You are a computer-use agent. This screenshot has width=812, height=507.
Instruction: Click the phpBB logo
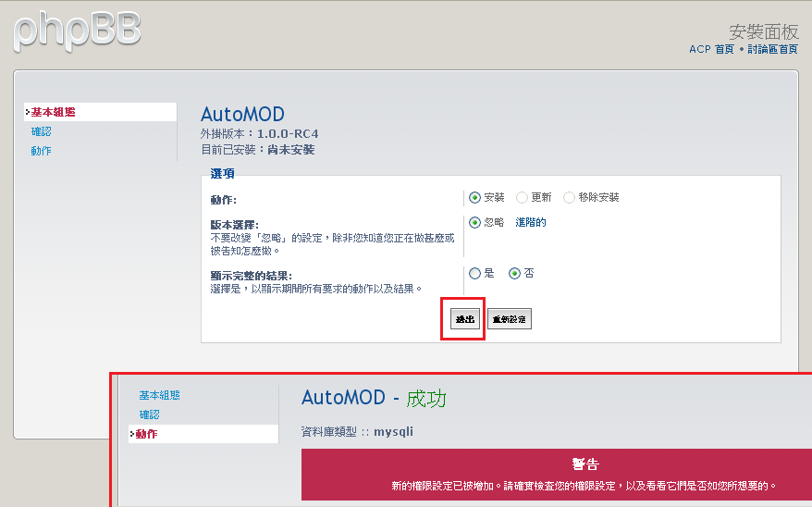coord(78,30)
